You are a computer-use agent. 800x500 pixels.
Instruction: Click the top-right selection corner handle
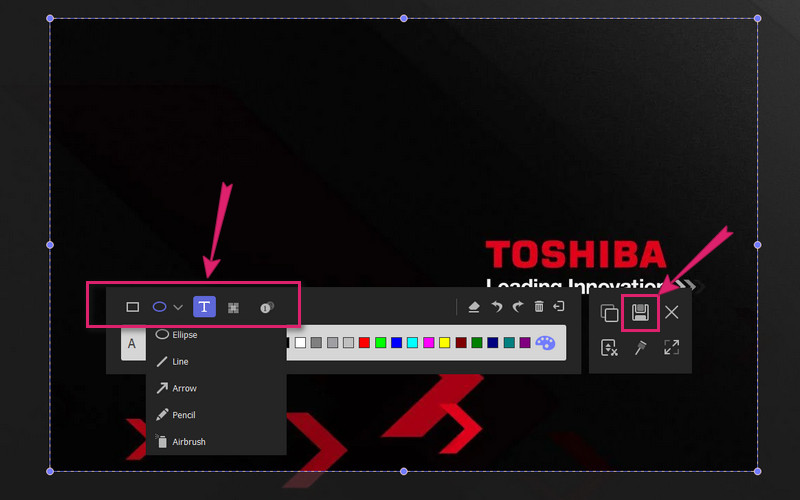[x=758, y=18]
